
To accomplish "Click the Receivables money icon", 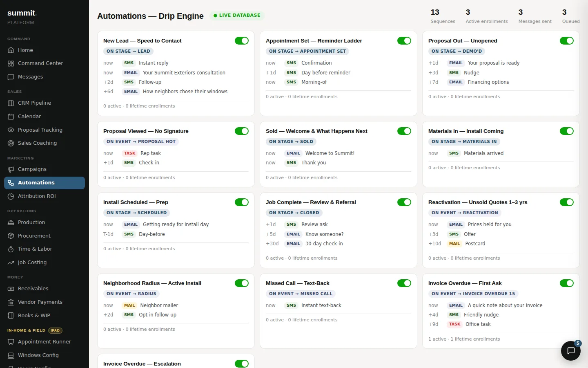I will [11, 289].
